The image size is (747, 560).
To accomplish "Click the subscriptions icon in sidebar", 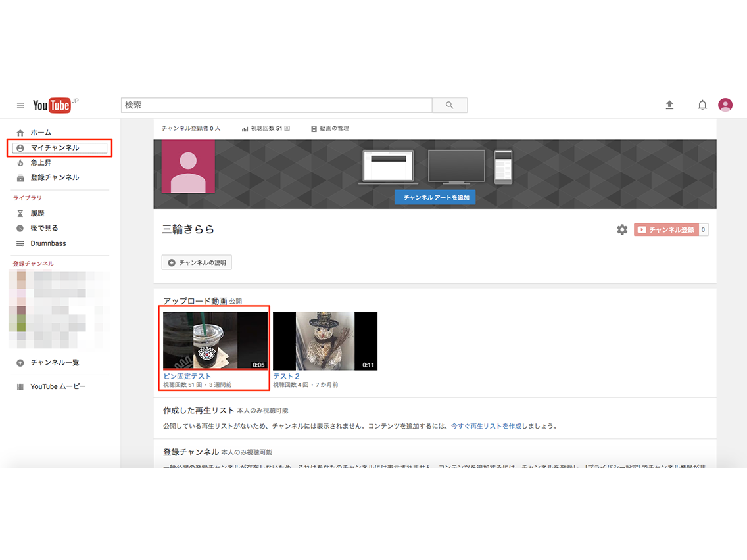I will pyautogui.click(x=20, y=177).
